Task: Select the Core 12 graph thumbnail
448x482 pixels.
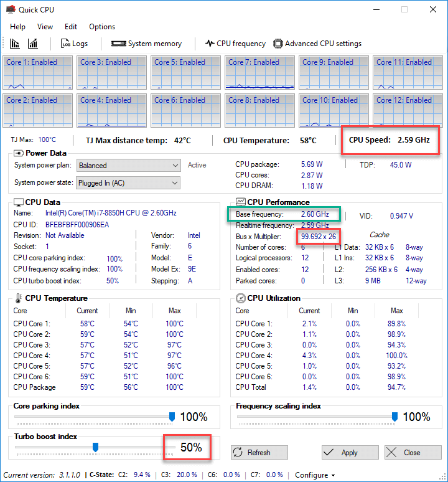Action: (x=408, y=111)
